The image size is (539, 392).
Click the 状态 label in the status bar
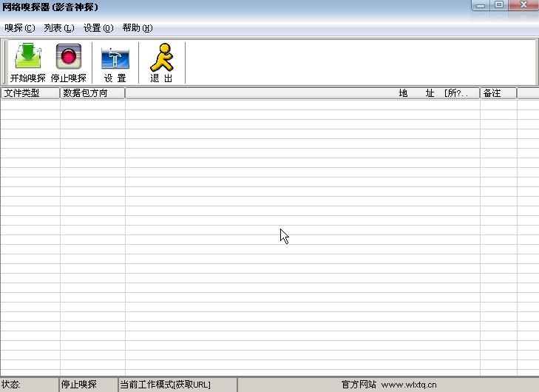click(12, 385)
